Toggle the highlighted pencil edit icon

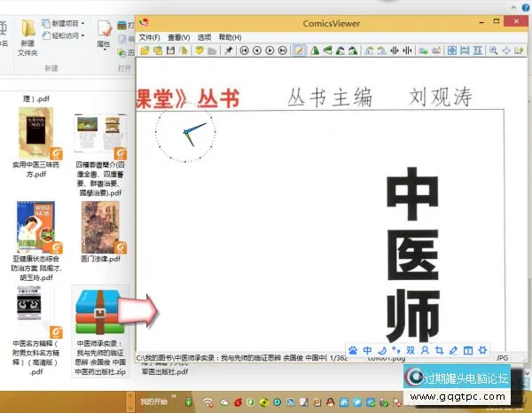click(299, 51)
